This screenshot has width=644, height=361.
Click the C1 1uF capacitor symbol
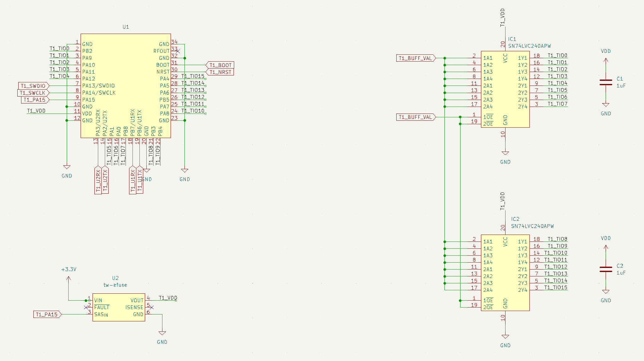coord(606,82)
